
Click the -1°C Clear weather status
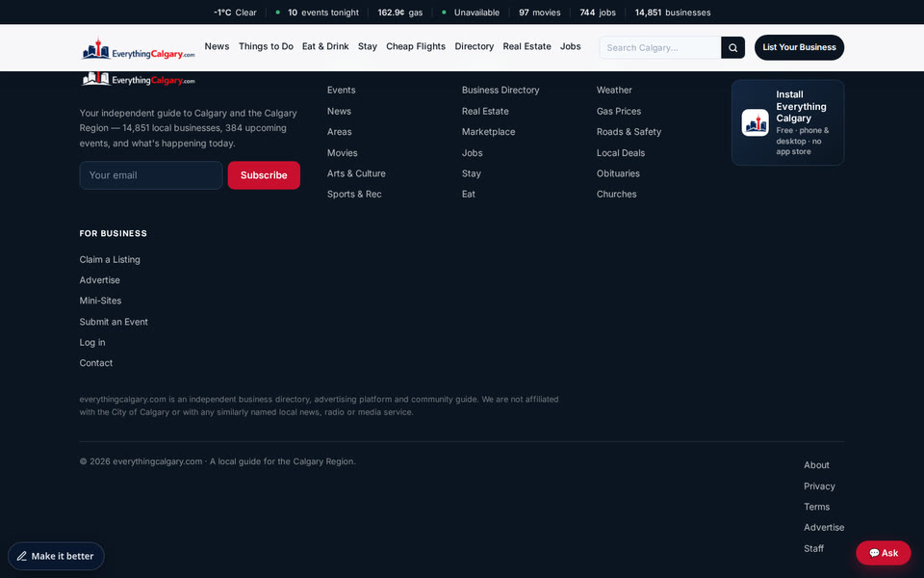tap(235, 13)
